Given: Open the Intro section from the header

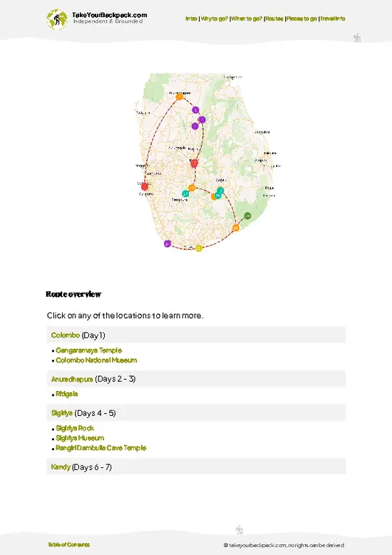Looking at the screenshot, I should (x=191, y=19).
